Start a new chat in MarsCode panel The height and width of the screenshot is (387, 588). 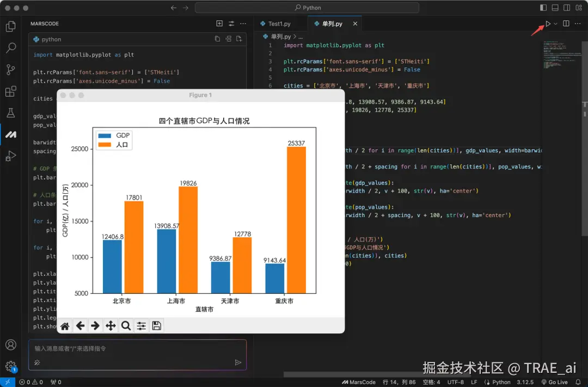point(219,23)
